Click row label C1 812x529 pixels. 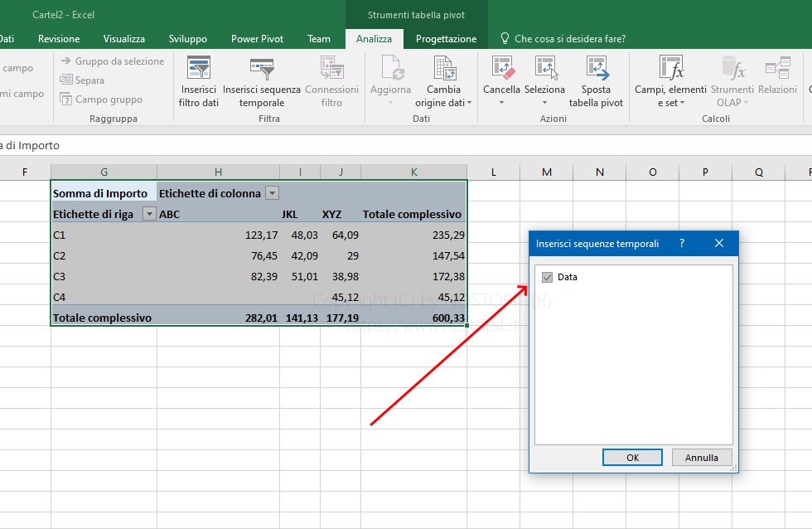[x=104, y=235]
